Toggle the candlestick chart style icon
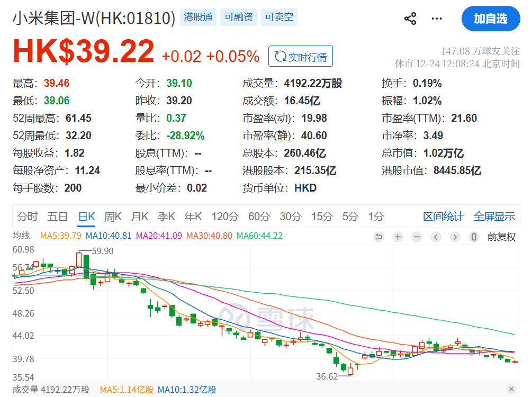 474,237
